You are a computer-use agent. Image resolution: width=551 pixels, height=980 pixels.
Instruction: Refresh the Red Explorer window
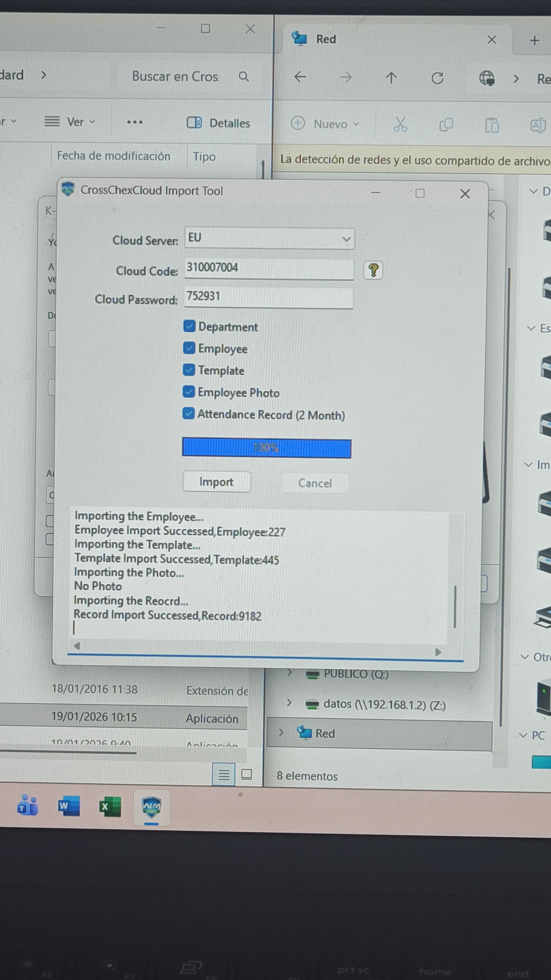(437, 78)
